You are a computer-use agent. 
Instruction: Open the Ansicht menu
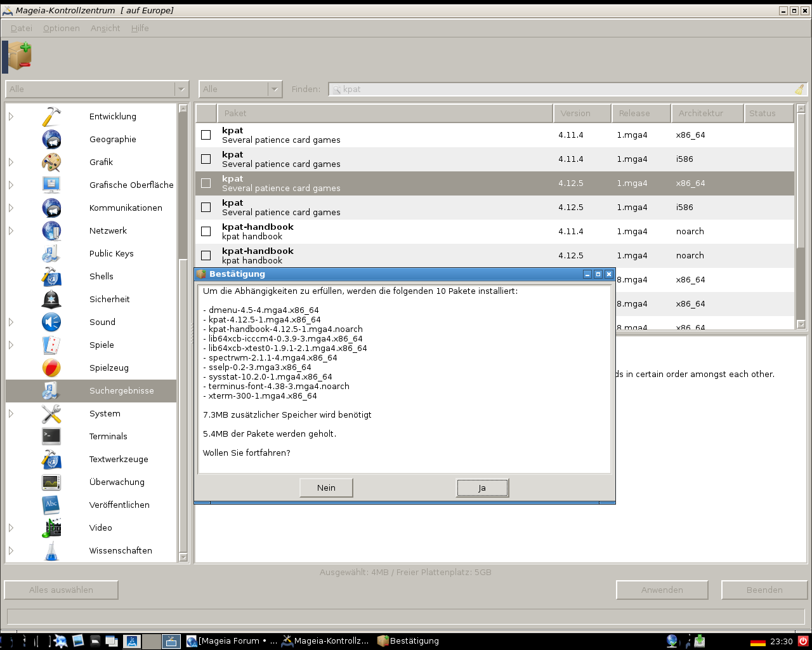[x=105, y=29]
